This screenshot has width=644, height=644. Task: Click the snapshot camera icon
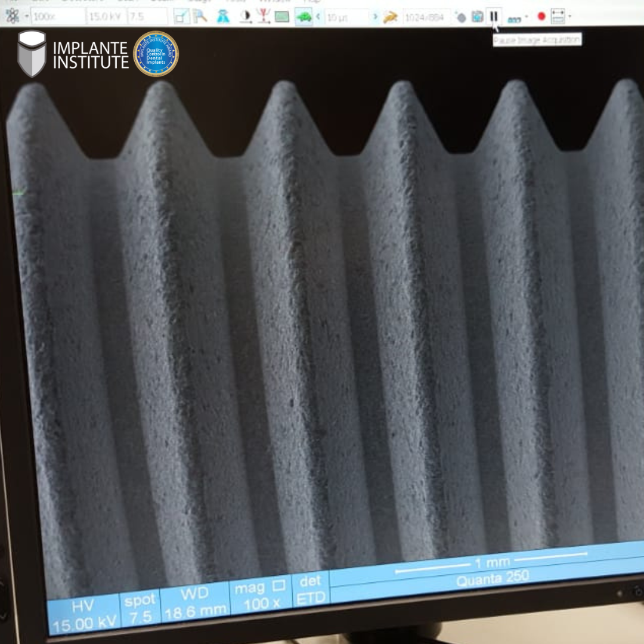click(x=477, y=17)
